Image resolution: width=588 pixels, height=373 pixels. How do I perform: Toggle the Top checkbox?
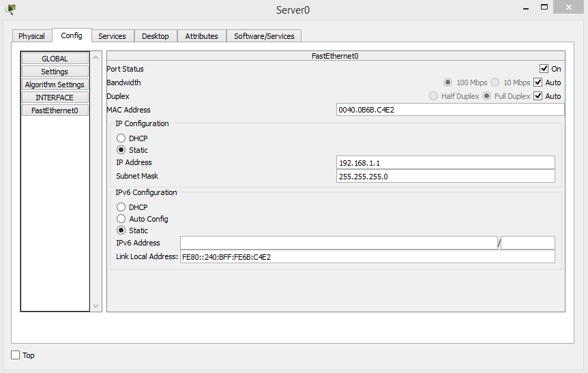pyautogui.click(x=16, y=355)
